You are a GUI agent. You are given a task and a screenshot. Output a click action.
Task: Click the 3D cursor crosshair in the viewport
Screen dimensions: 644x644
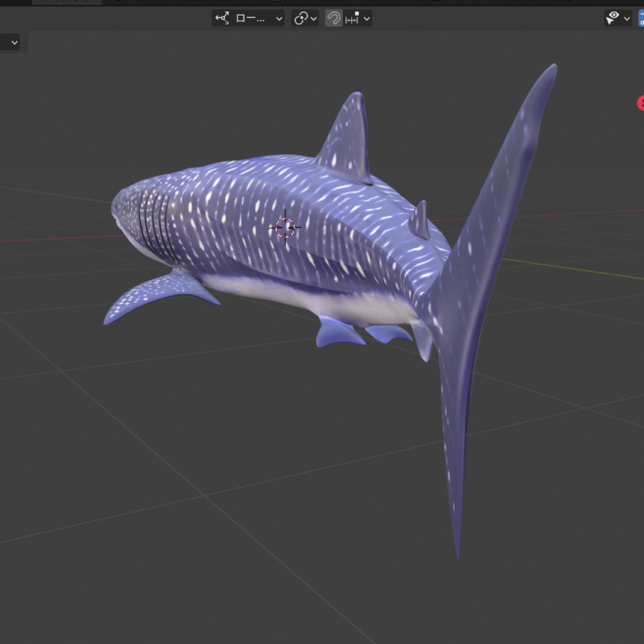click(x=286, y=228)
